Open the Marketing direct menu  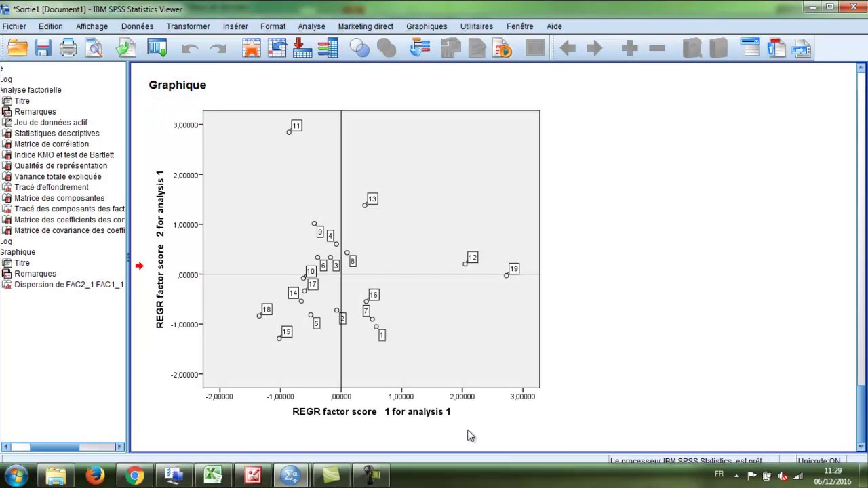(366, 26)
